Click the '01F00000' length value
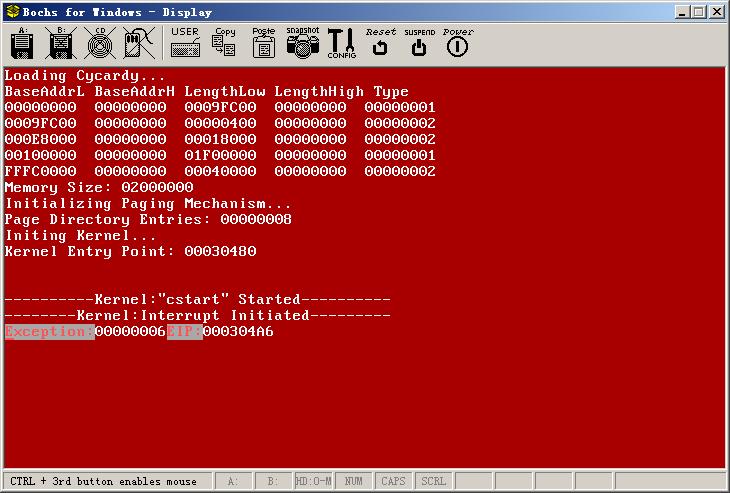Image resolution: width=730 pixels, height=493 pixels. pyautogui.click(x=220, y=155)
